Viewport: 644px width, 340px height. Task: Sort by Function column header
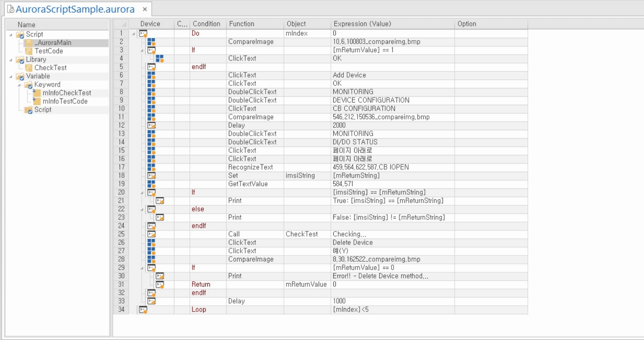[x=255, y=24]
